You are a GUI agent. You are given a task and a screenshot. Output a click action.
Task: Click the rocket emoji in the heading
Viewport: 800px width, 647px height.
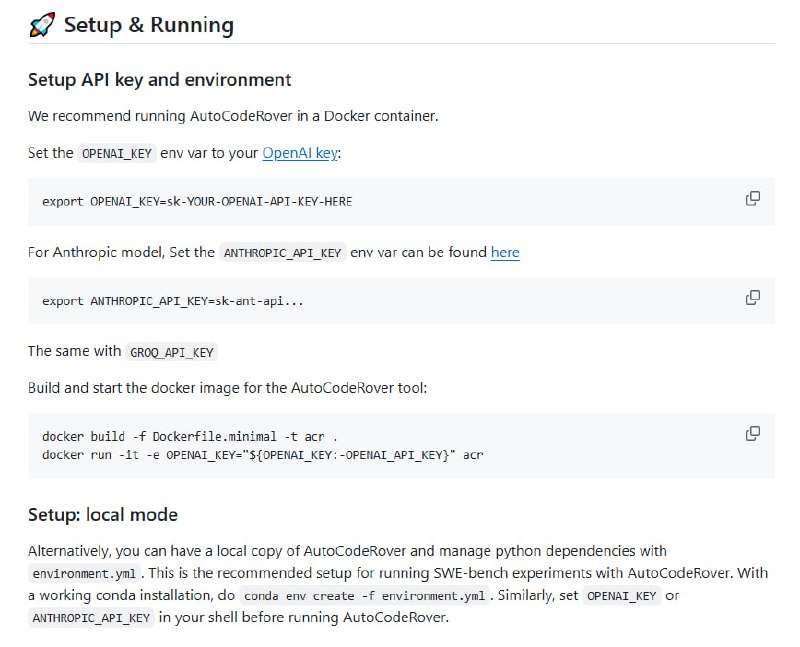pos(41,25)
